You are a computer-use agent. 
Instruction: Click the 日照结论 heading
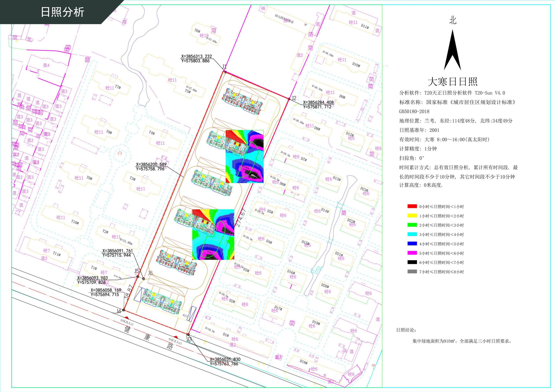click(x=406, y=330)
